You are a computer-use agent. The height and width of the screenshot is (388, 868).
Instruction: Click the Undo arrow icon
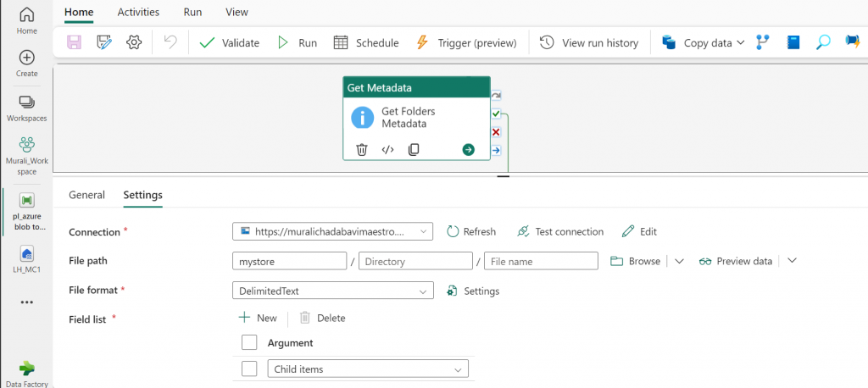click(x=170, y=42)
